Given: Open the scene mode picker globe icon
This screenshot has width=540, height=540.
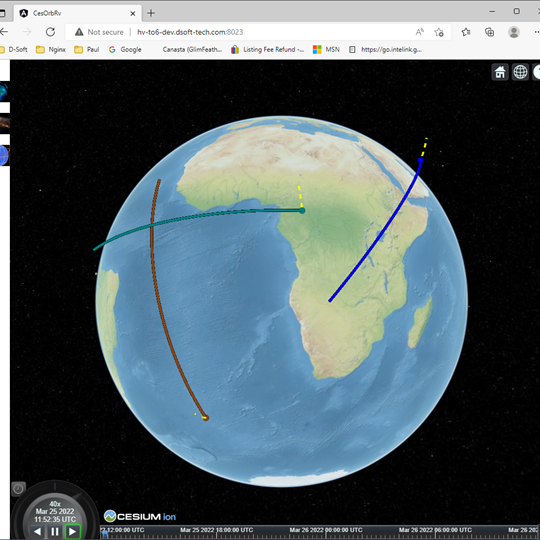Looking at the screenshot, I should click(x=520, y=72).
